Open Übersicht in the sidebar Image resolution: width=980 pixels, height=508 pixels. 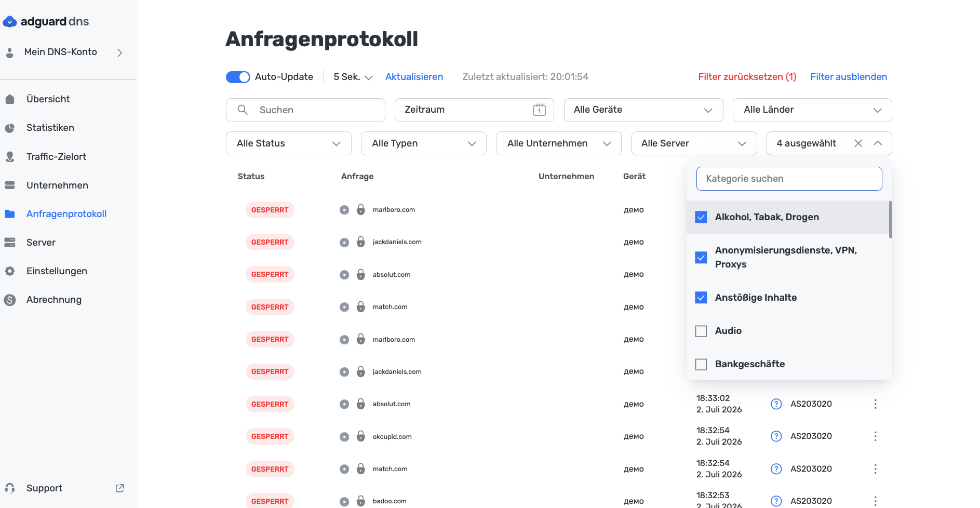[x=48, y=99]
